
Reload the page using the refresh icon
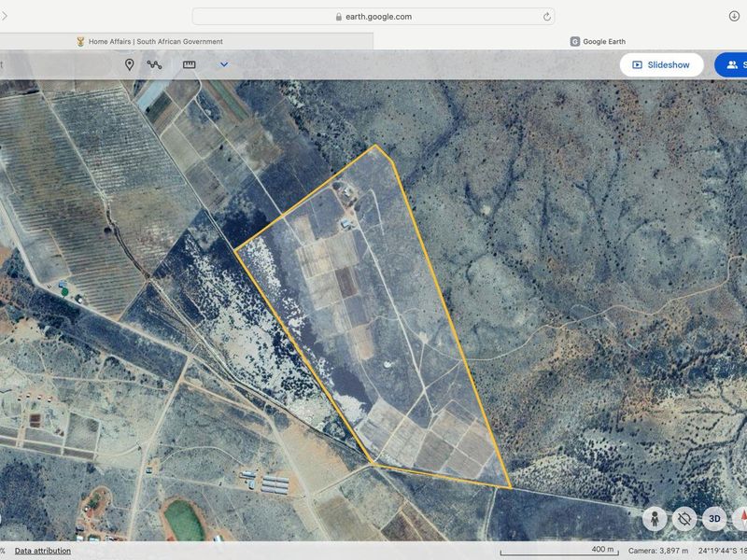coord(546,16)
